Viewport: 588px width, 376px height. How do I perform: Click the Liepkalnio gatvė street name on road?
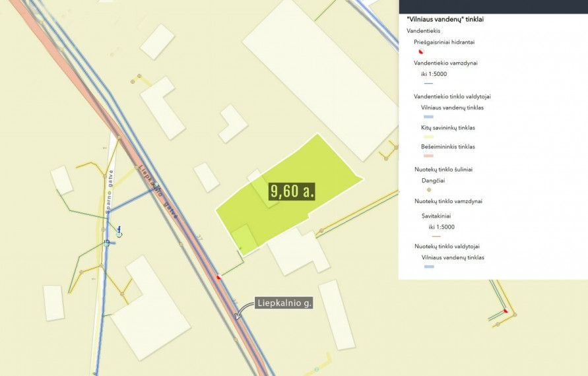158,192
